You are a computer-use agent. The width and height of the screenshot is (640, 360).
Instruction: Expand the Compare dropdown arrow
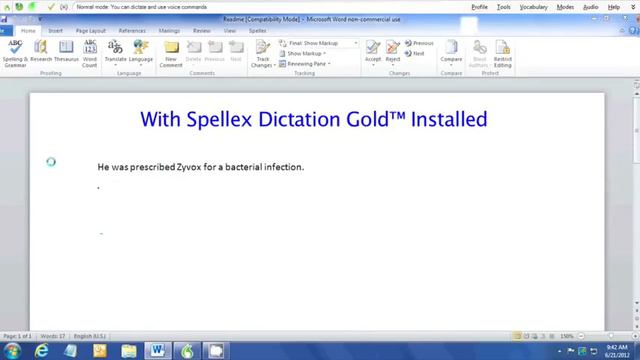click(x=451, y=65)
